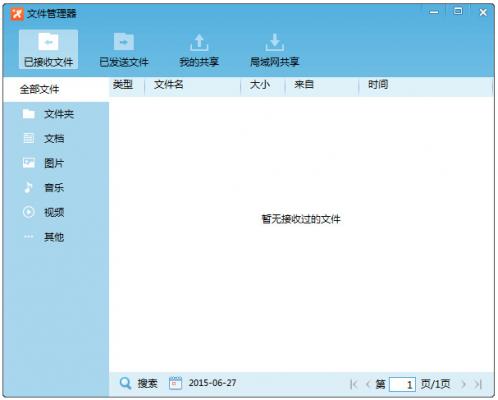Sort by 大小 size column header
Viewport: 498px width, 400px height.
[x=260, y=85]
